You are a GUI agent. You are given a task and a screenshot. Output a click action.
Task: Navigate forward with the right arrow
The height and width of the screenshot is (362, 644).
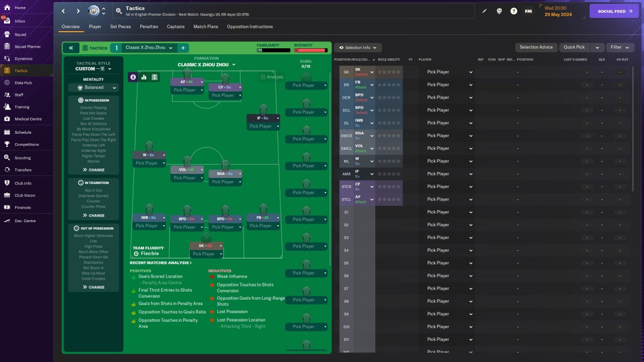pyautogui.click(x=78, y=11)
